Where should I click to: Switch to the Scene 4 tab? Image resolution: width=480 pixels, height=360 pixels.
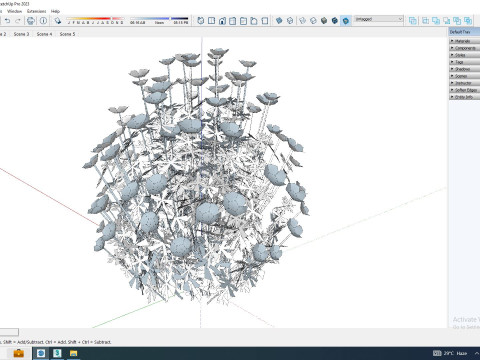(44, 34)
